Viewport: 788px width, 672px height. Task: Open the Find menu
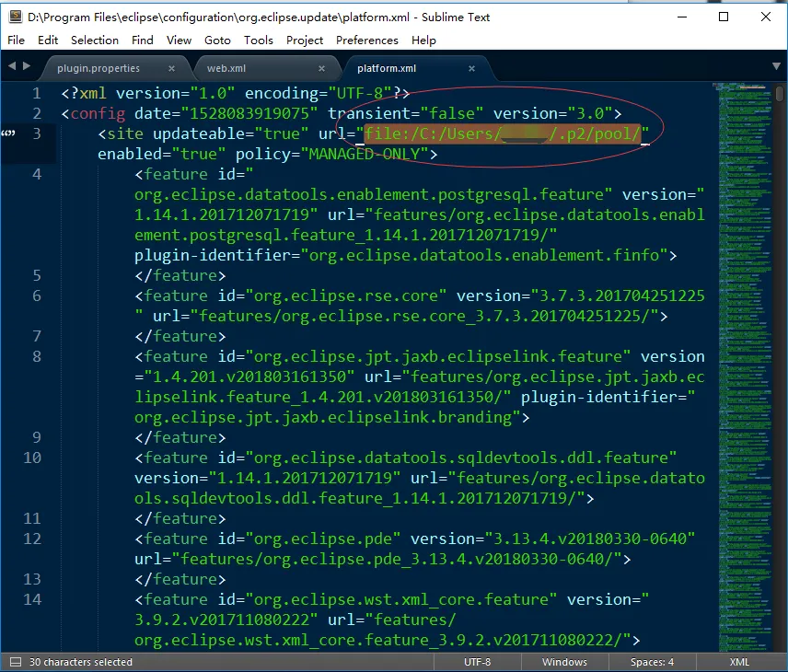coord(142,41)
